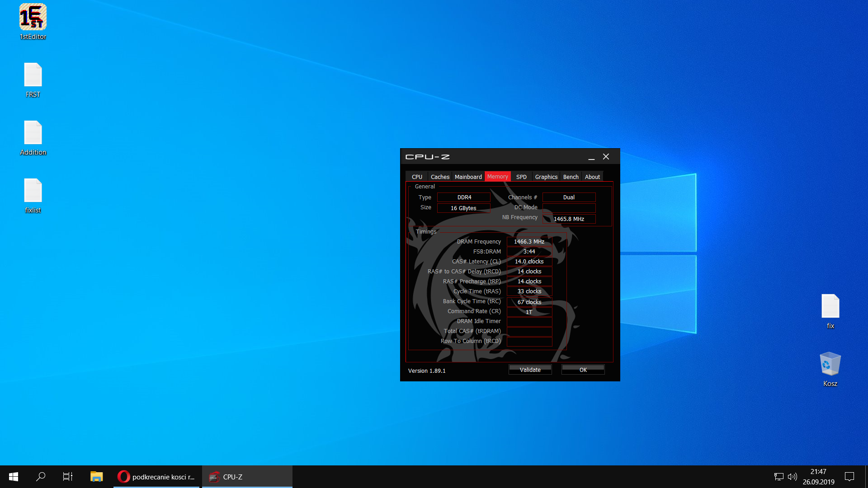Click the Validate button
Viewport: 868px width, 488px height.
[530, 370]
